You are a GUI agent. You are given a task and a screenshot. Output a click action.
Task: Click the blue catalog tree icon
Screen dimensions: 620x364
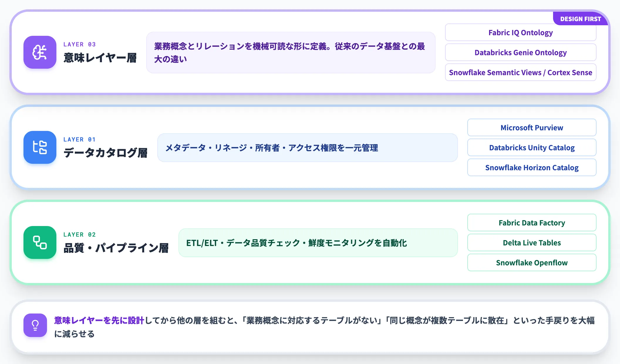click(40, 147)
